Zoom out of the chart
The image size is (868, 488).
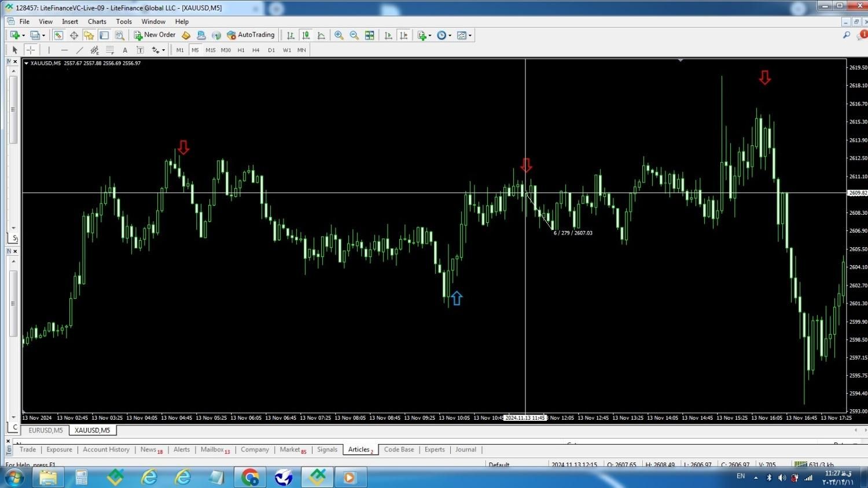pyautogui.click(x=354, y=35)
